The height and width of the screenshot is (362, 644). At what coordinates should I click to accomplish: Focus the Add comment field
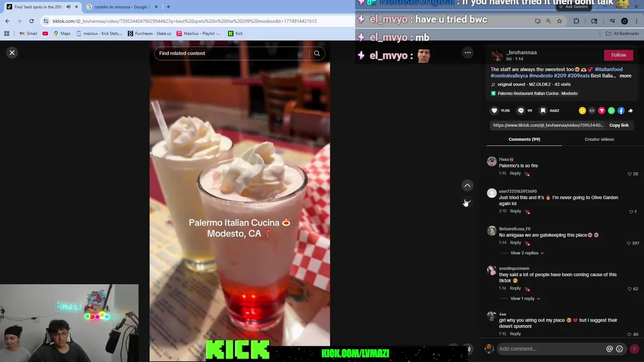pyautogui.click(x=551, y=349)
